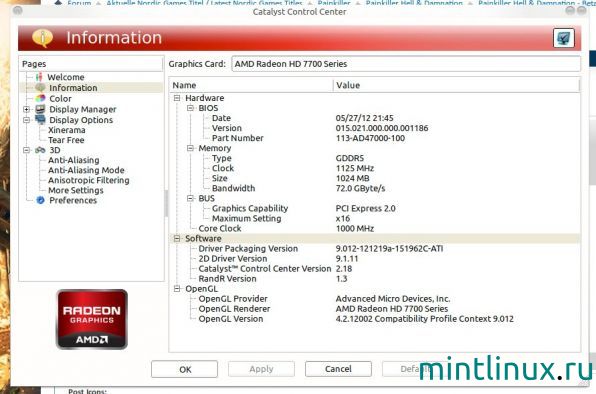The height and width of the screenshot is (394, 596).
Task: Click the Value column header
Action: coord(457,85)
